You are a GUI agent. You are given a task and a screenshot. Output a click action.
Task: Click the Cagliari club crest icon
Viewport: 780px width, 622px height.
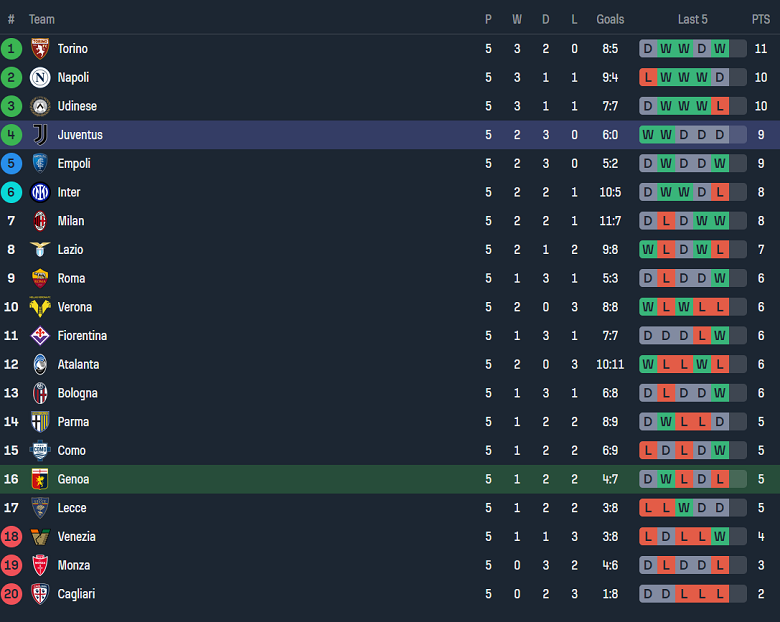[40, 594]
